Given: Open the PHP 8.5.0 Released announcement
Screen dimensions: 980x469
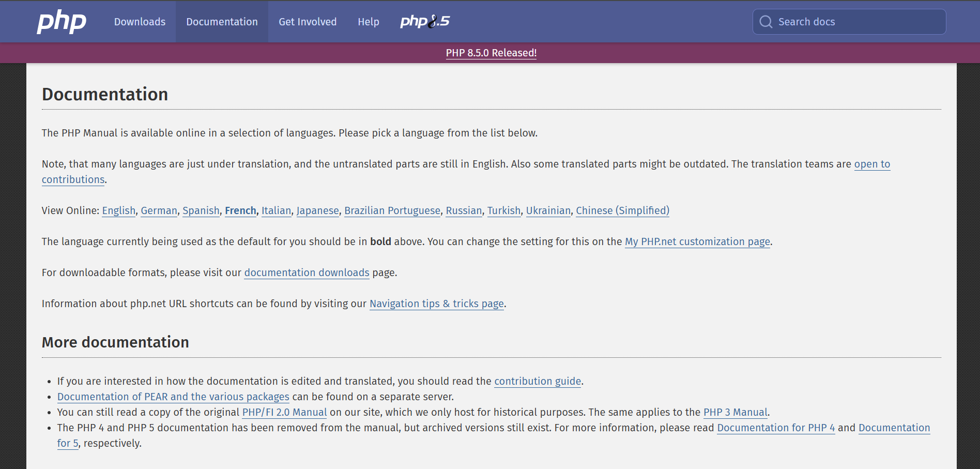Looking at the screenshot, I should (x=491, y=53).
